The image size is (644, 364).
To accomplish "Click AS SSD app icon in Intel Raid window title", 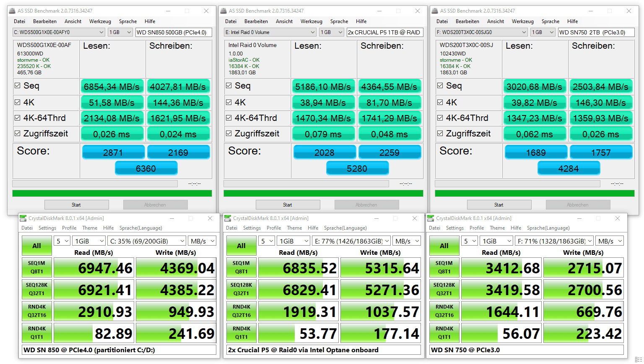I will pos(223,11).
